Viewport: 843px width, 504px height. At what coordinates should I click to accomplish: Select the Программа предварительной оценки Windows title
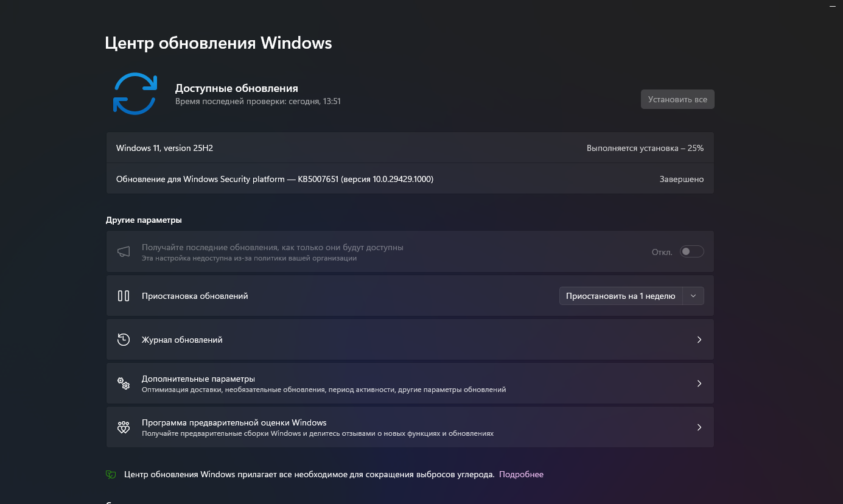click(234, 422)
